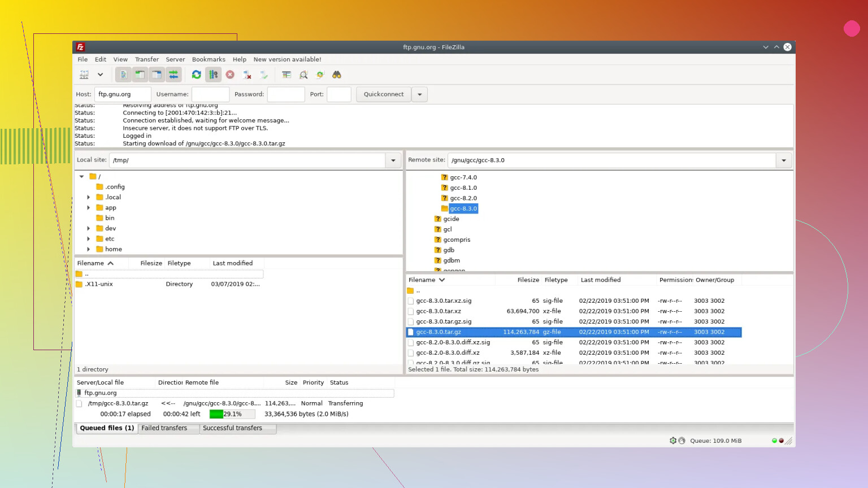Open the File menu
868x488 pixels.
[x=83, y=59]
